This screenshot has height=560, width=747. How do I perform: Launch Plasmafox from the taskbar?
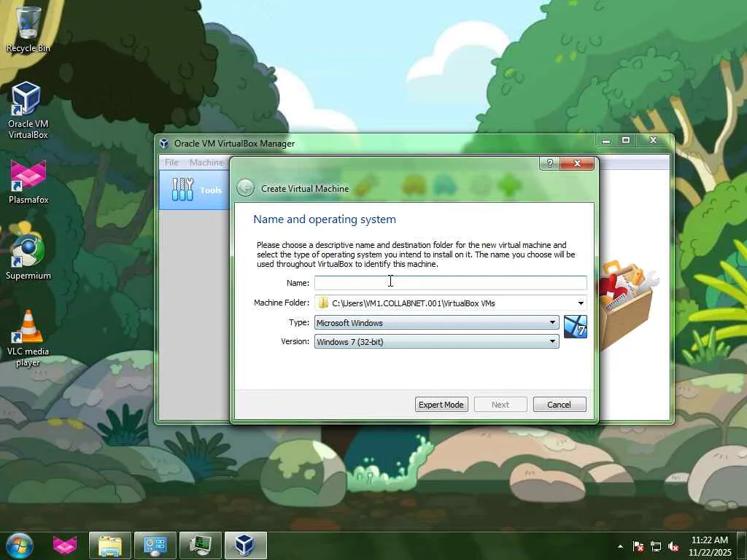click(65, 545)
